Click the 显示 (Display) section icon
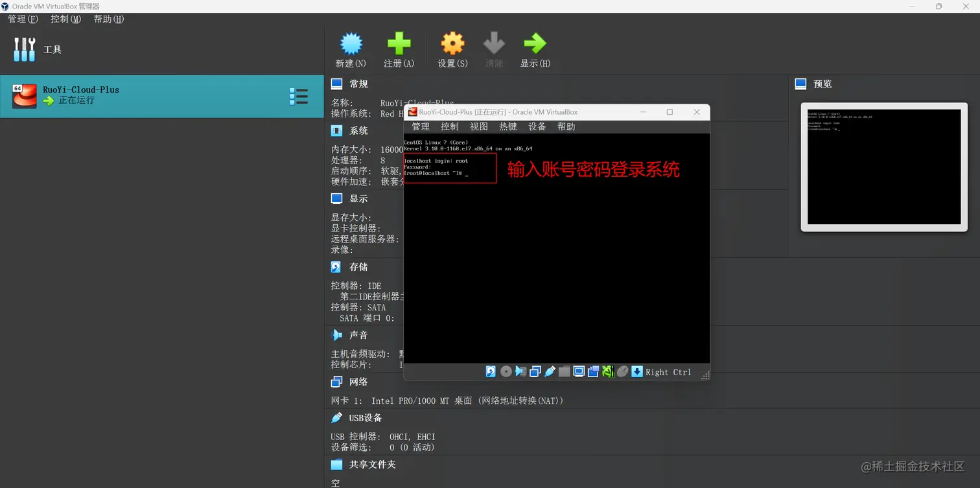The width and height of the screenshot is (980, 488). click(336, 198)
